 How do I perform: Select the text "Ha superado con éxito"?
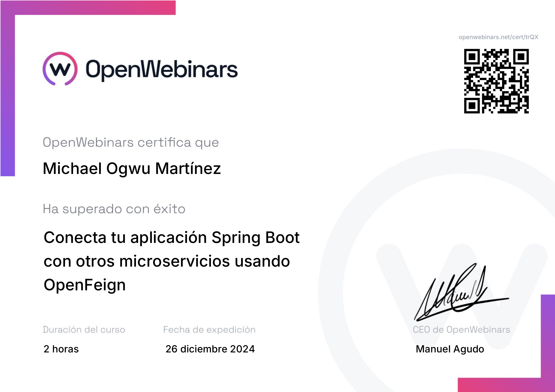(x=114, y=209)
